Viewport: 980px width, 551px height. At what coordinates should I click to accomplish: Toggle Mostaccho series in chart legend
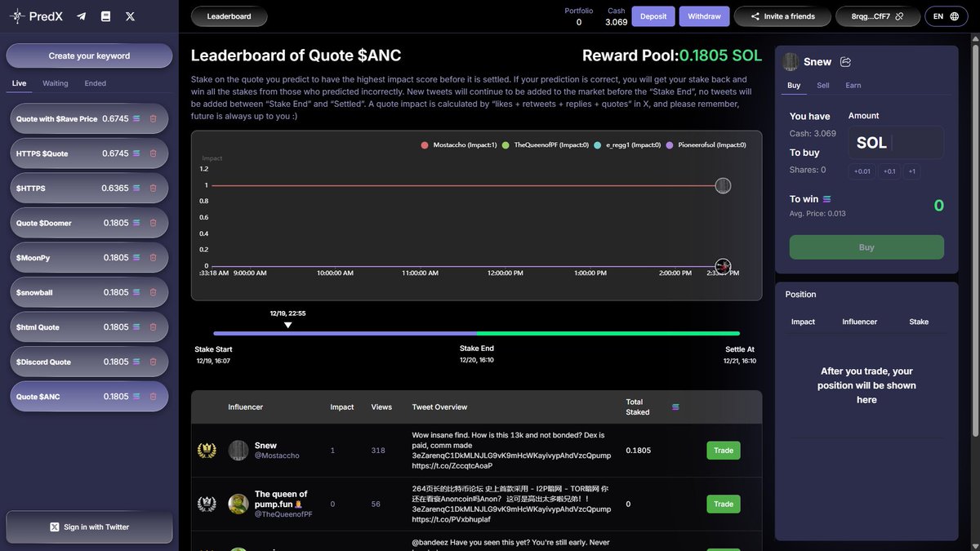pos(459,145)
